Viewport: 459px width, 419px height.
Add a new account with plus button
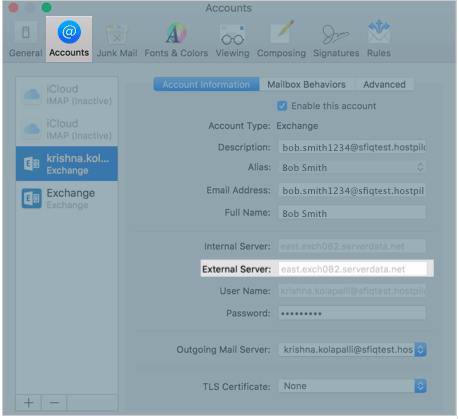(x=29, y=403)
